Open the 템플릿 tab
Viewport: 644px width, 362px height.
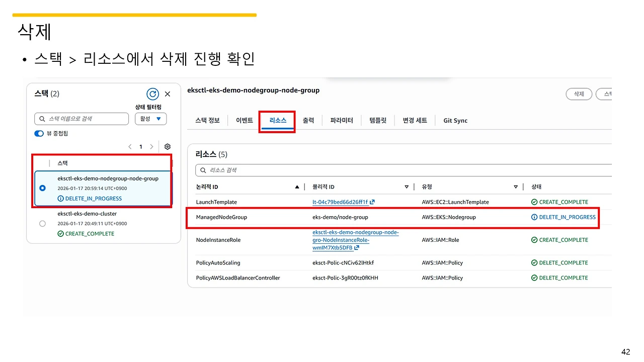click(378, 121)
